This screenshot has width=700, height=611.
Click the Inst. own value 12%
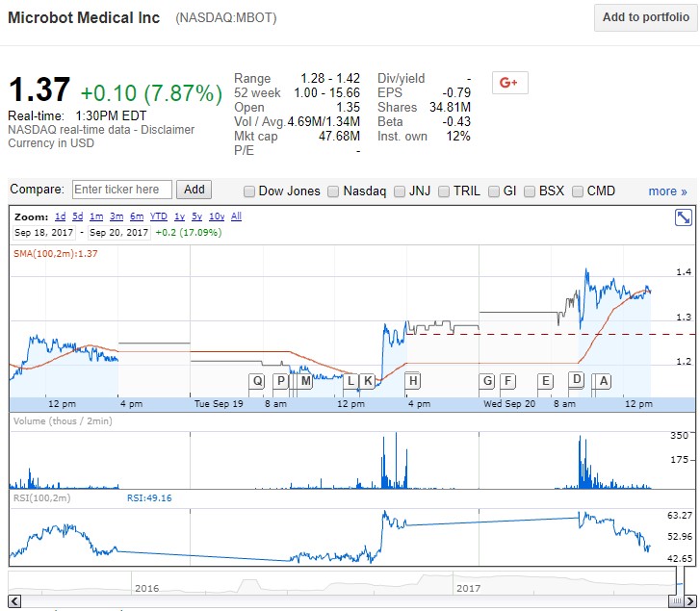point(458,136)
